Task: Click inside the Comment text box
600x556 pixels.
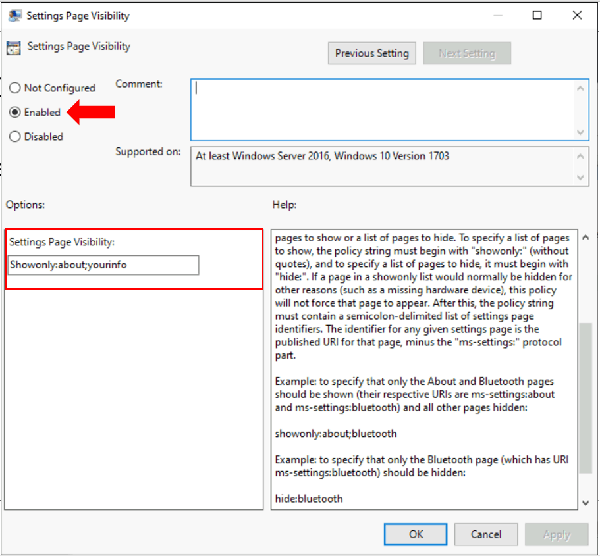Action: click(x=378, y=108)
